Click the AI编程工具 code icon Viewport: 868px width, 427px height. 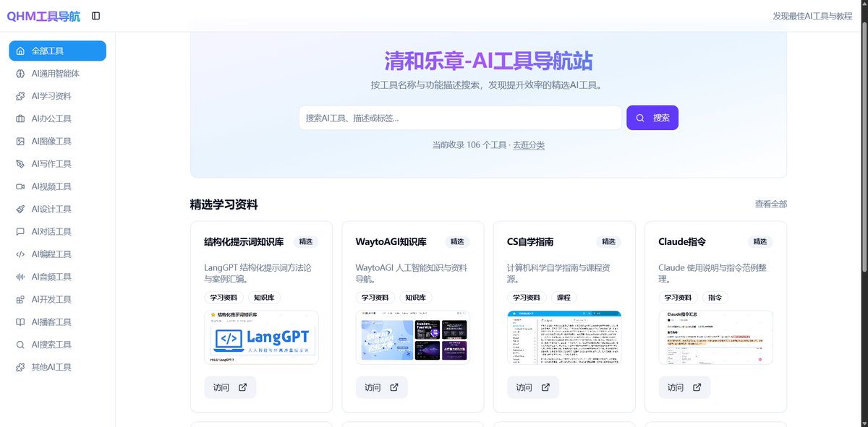(19, 254)
